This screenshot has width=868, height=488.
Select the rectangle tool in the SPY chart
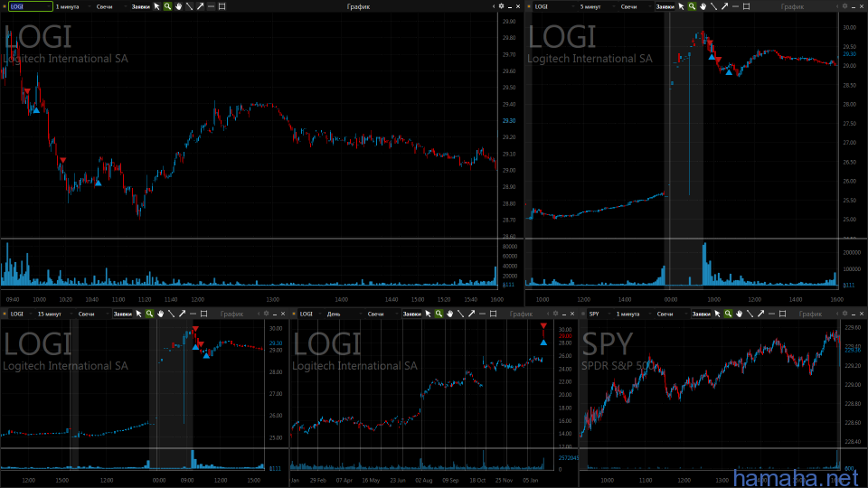[x=782, y=314]
